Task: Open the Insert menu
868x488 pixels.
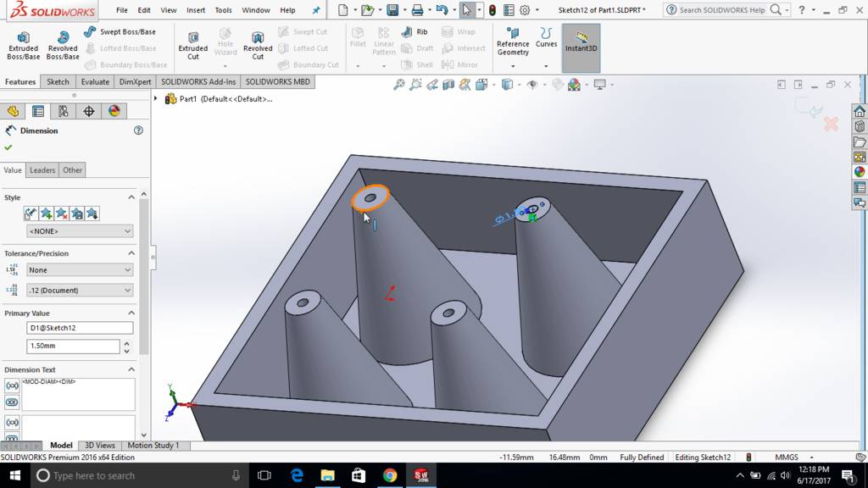Action: (x=196, y=10)
